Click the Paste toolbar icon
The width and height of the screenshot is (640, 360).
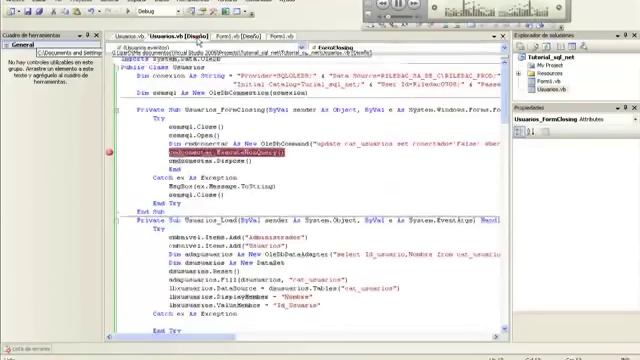click(76, 11)
